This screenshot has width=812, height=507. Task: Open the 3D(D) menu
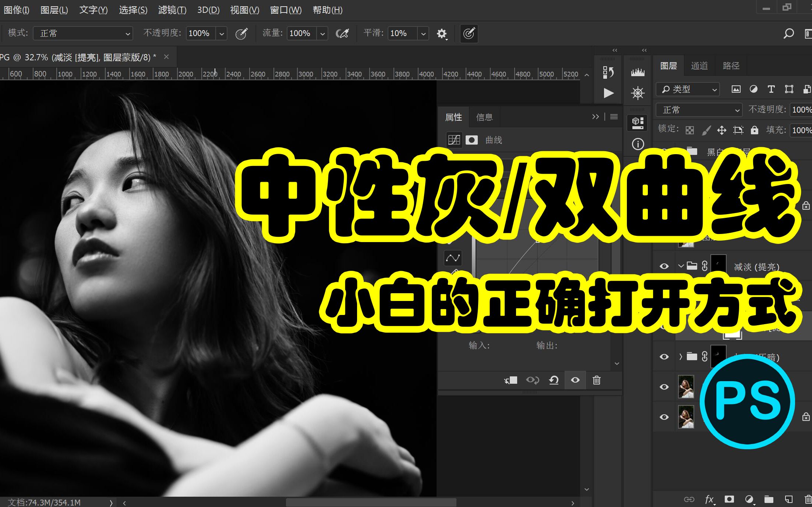[208, 10]
